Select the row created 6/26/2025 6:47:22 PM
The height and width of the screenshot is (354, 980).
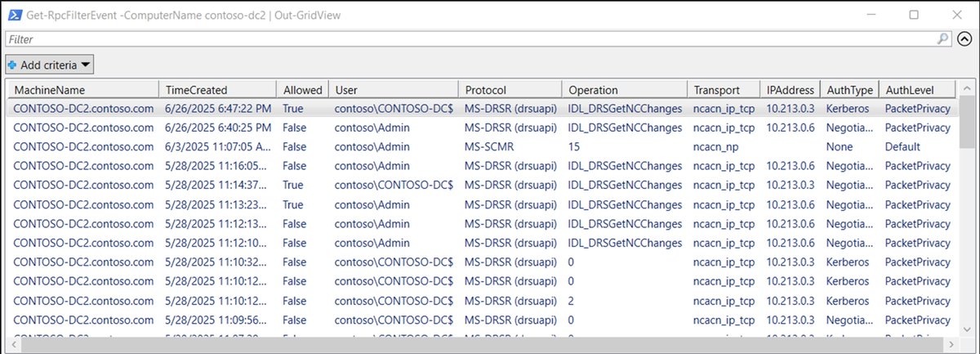point(482,108)
